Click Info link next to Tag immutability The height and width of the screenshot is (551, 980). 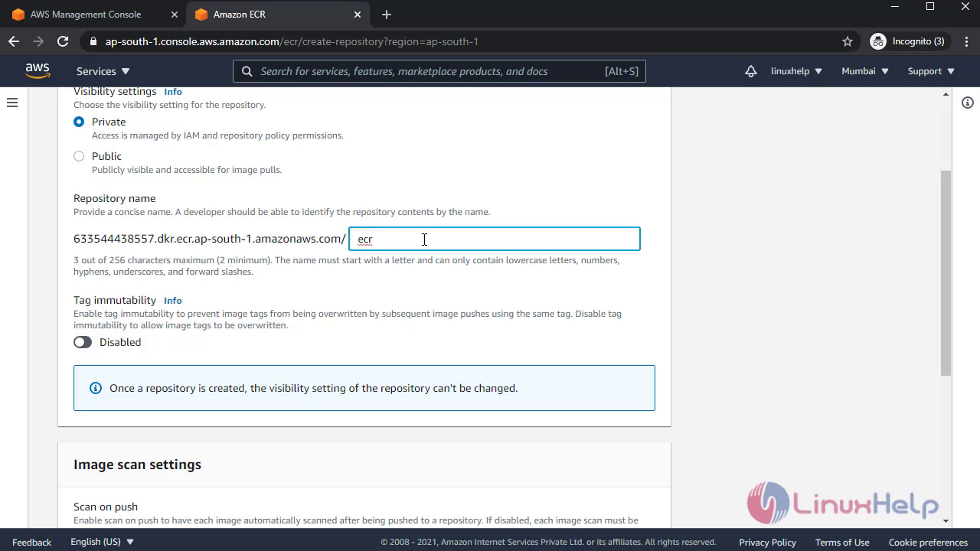click(x=173, y=301)
